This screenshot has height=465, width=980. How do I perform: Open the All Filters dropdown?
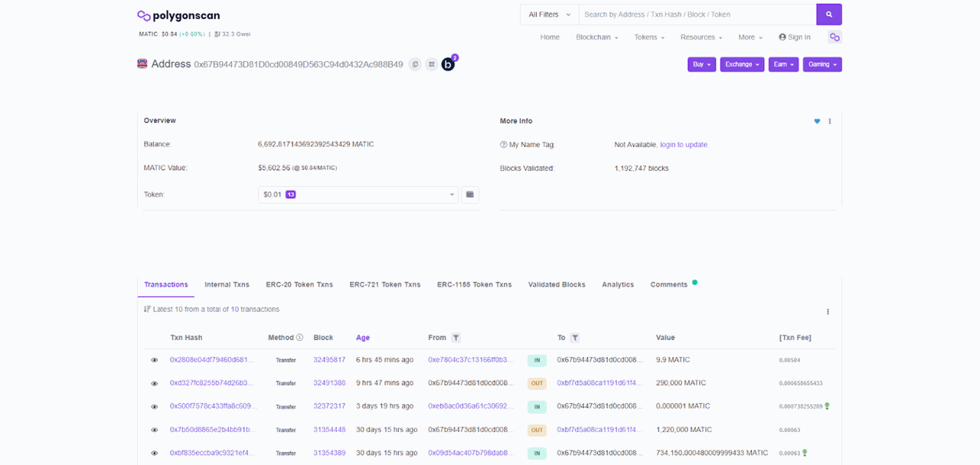point(547,14)
